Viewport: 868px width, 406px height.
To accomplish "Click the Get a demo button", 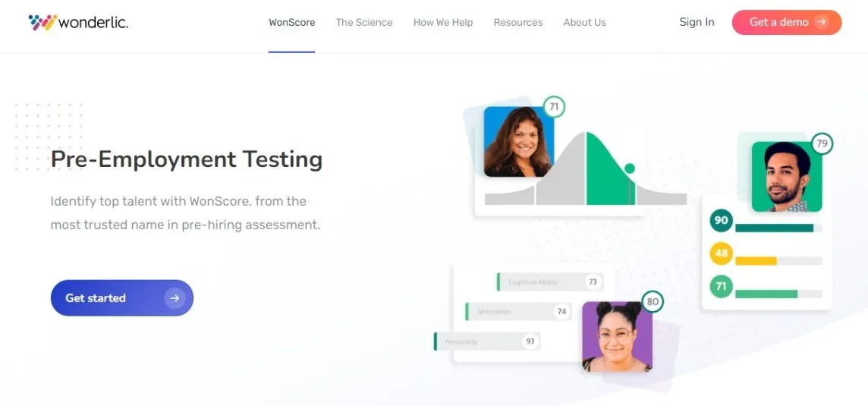I will [787, 22].
